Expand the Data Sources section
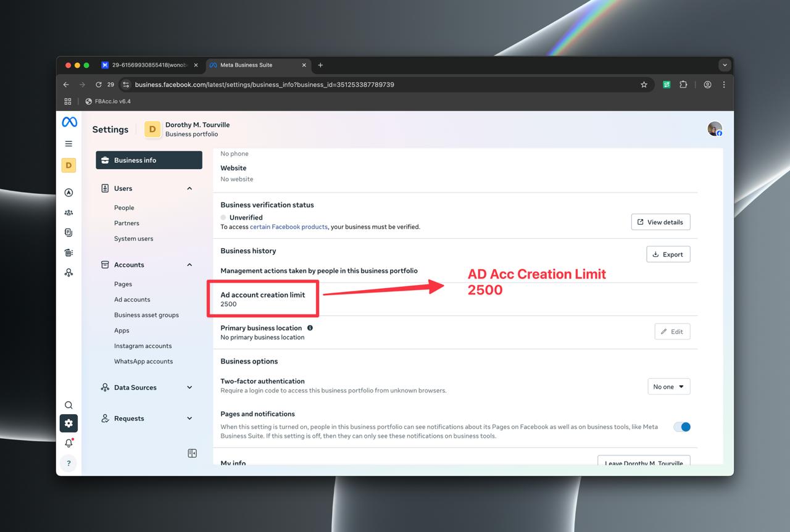The height and width of the screenshot is (532, 790). pyautogui.click(x=189, y=388)
